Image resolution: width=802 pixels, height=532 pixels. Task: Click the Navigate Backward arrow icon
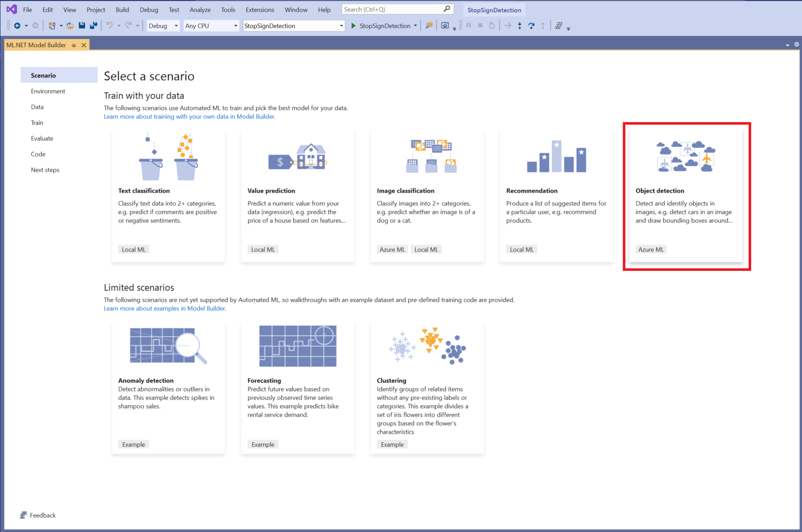[17, 25]
